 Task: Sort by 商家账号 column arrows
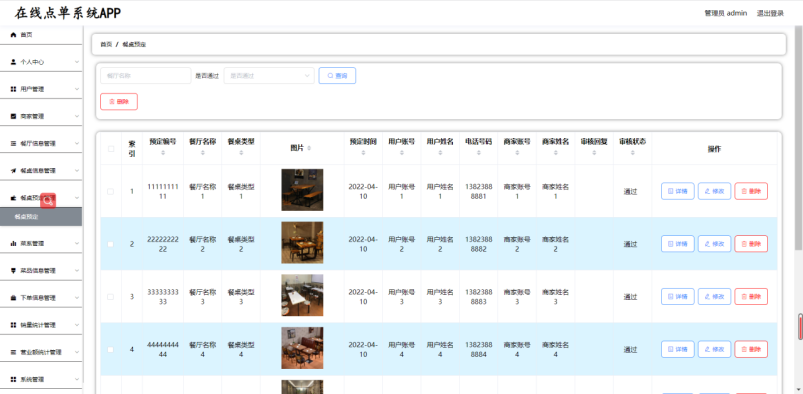click(517, 153)
